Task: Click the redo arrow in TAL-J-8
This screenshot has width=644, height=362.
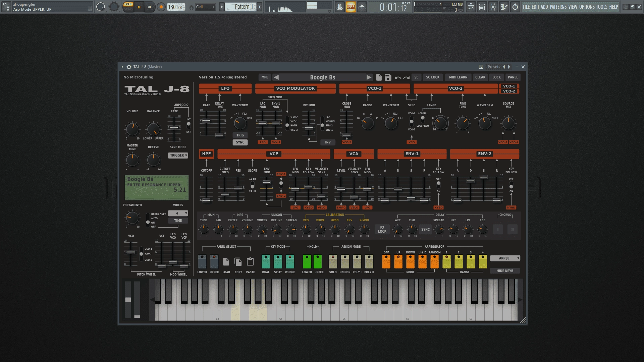Action: coord(406,78)
